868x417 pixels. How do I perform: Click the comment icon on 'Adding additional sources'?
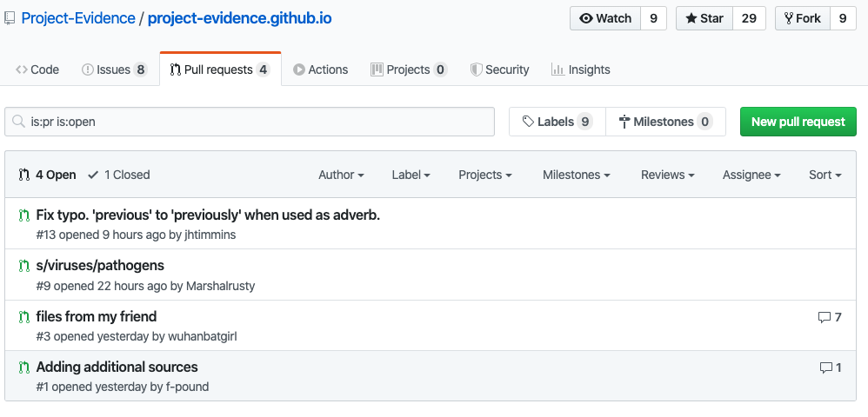(x=825, y=367)
